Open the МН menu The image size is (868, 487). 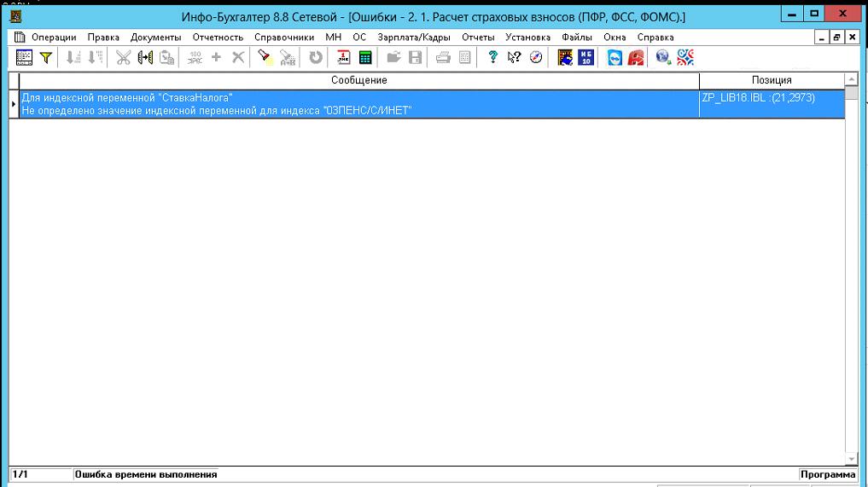[x=333, y=37]
